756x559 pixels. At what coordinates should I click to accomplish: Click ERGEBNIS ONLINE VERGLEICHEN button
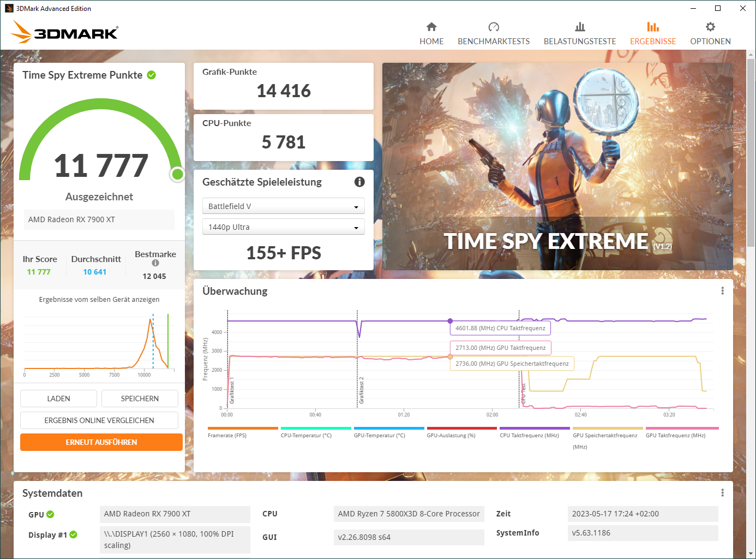pos(99,420)
